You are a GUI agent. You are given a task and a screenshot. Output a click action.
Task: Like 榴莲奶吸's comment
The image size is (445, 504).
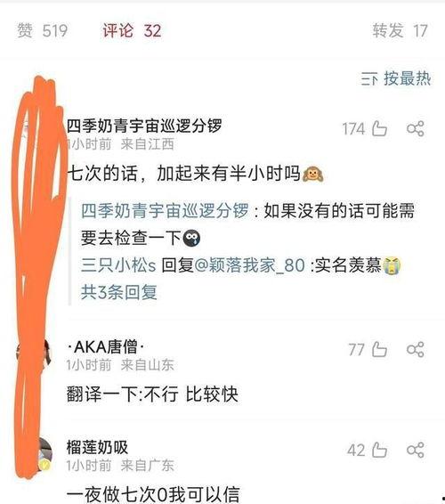click(x=379, y=450)
